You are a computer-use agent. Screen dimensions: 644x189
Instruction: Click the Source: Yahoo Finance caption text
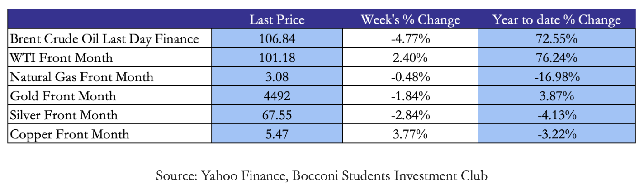point(322,175)
